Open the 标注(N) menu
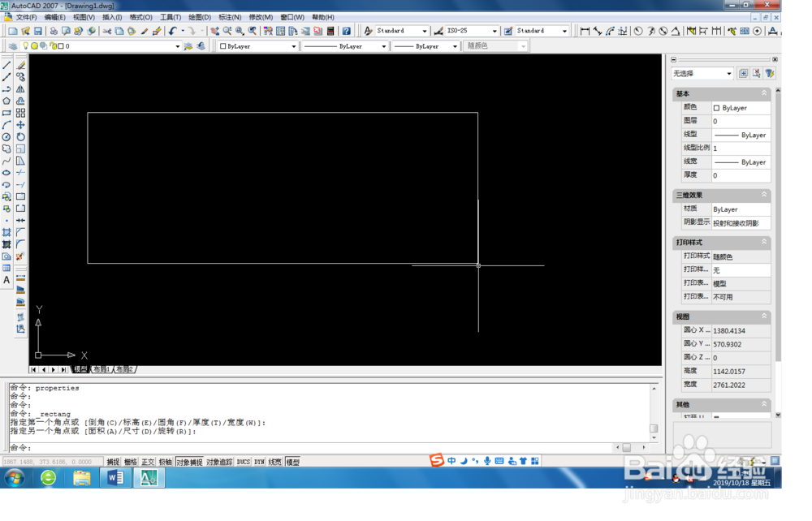 pyautogui.click(x=230, y=17)
